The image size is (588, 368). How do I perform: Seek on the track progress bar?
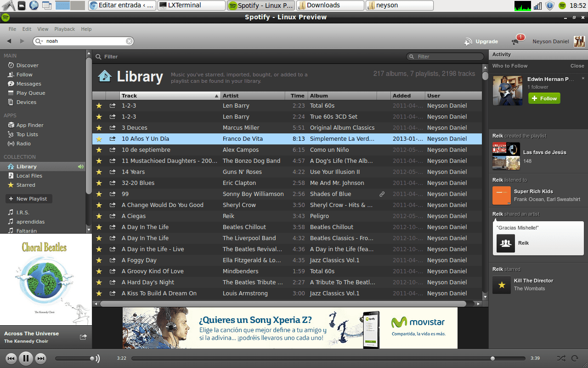coord(328,358)
